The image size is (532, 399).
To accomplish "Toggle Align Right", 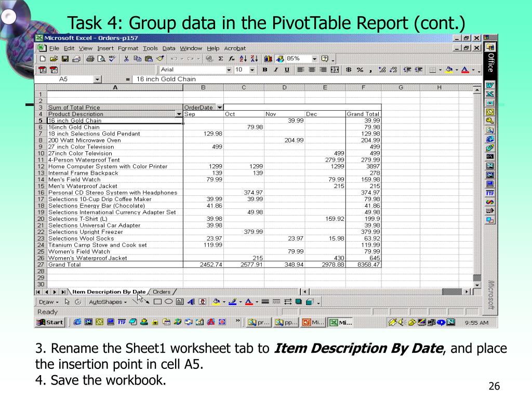I will tap(323, 70).
